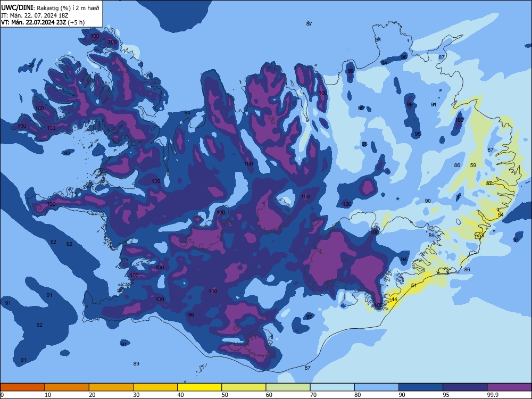Select the 30–40 gold legend swatch

[155, 387]
